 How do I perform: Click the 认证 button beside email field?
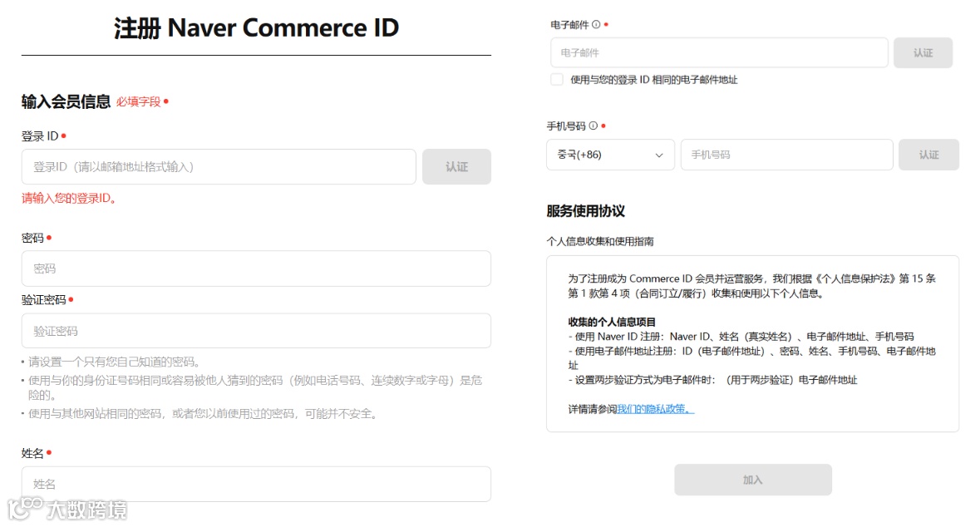pos(923,52)
